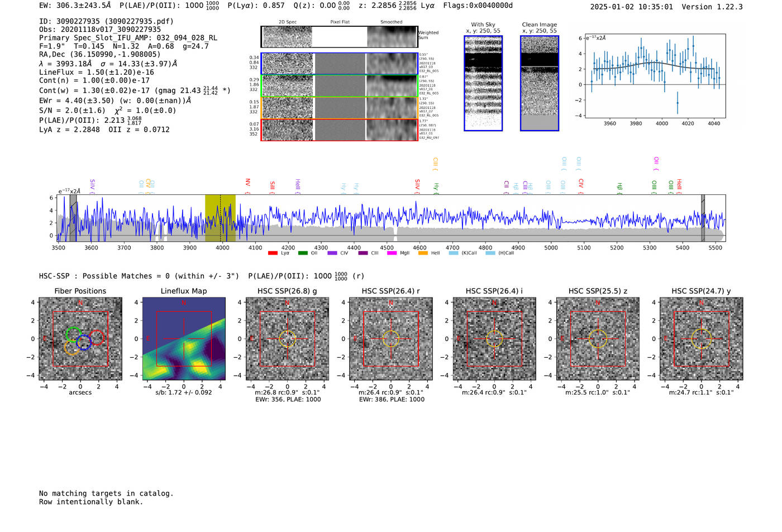Click the blue-bordered fiber 2D Spec cutout
Image resolution: width=782 pixels, height=532 pixels.
[288, 64]
